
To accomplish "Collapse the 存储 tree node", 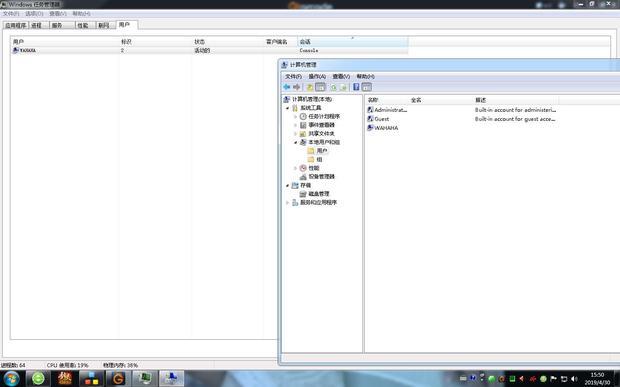I will point(287,185).
